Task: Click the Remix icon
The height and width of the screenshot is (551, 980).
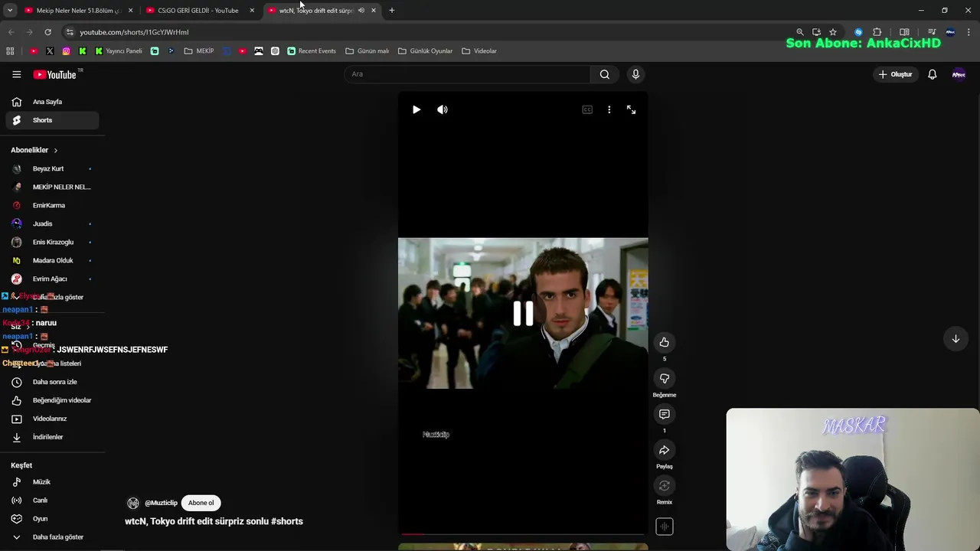Action: click(665, 486)
